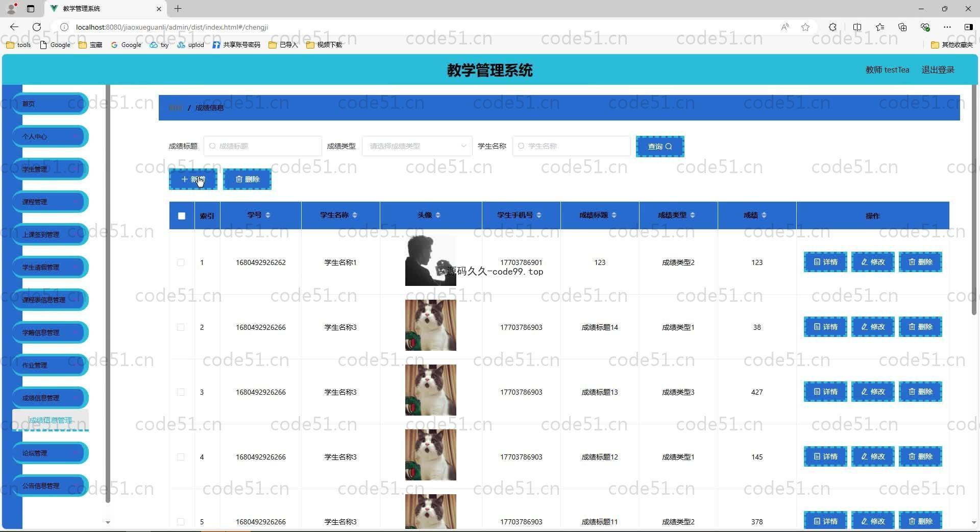Expand 上课签到管理 sidebar menu

(x=50, y=234)
